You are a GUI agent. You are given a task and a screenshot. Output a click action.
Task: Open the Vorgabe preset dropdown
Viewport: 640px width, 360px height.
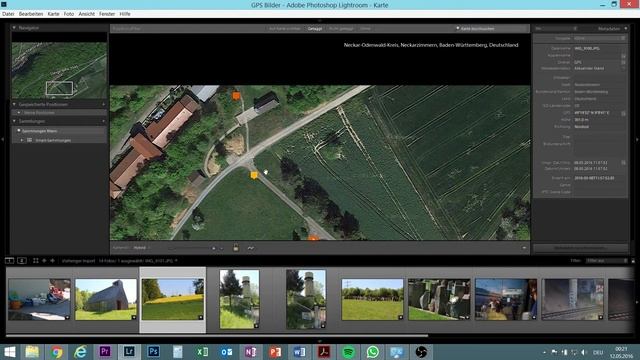click(599, 38)
